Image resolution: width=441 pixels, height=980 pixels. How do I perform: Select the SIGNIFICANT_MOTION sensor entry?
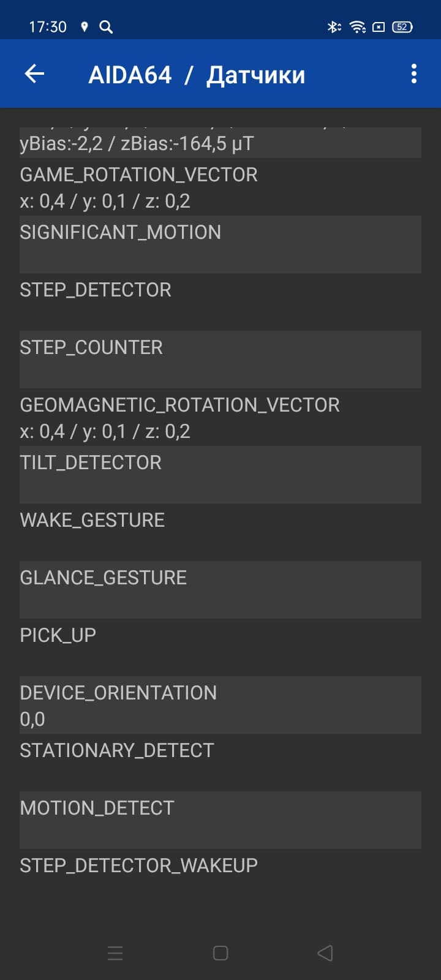pyautogui.click(x=220, y=244)
